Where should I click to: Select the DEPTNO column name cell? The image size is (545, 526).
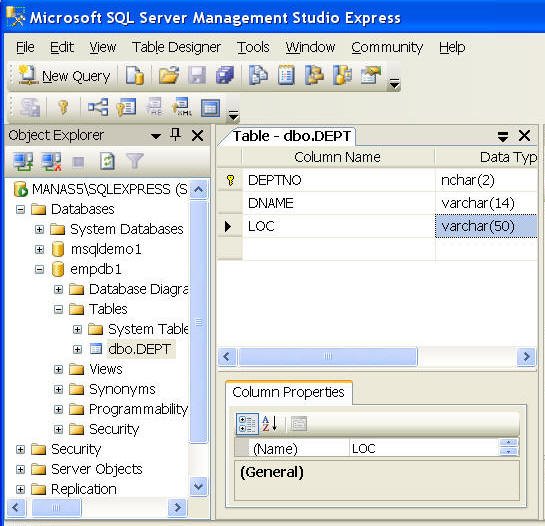click(339, 180)
